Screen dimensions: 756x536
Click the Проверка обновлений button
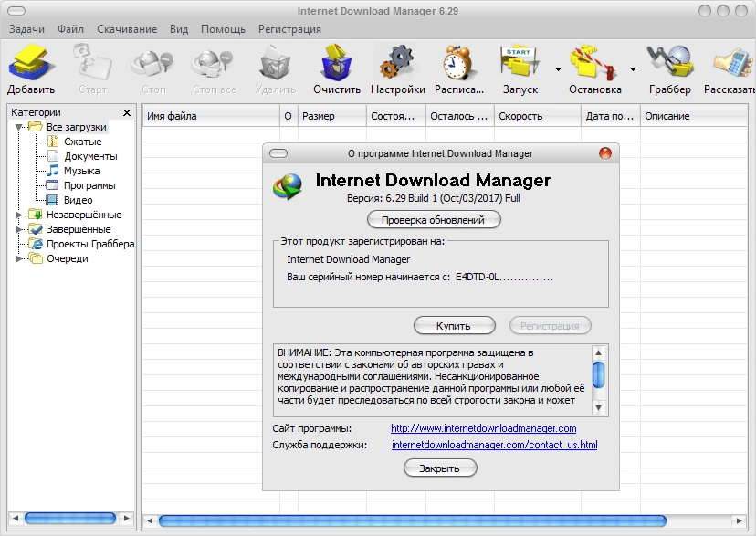point(434,220)
